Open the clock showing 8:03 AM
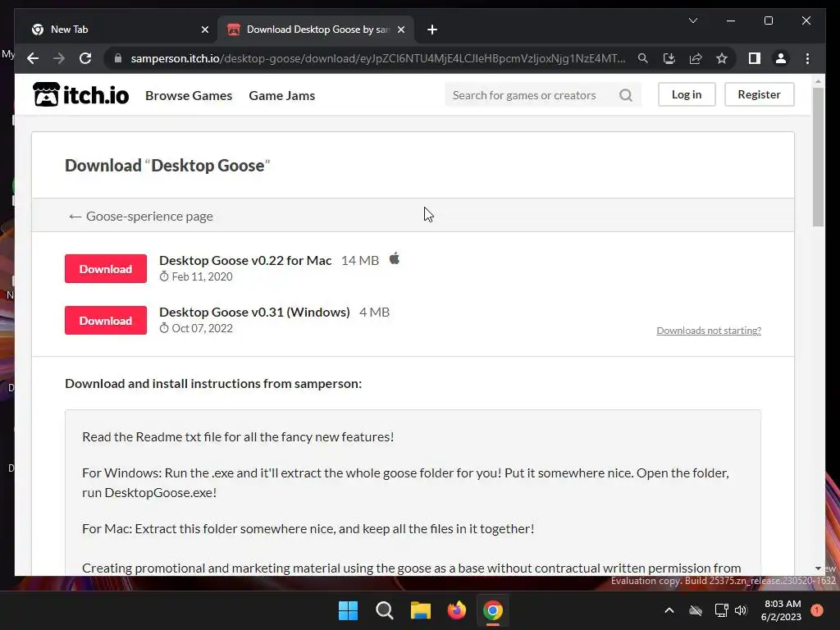Screen dimensions: 840x630 pos(782,610)
